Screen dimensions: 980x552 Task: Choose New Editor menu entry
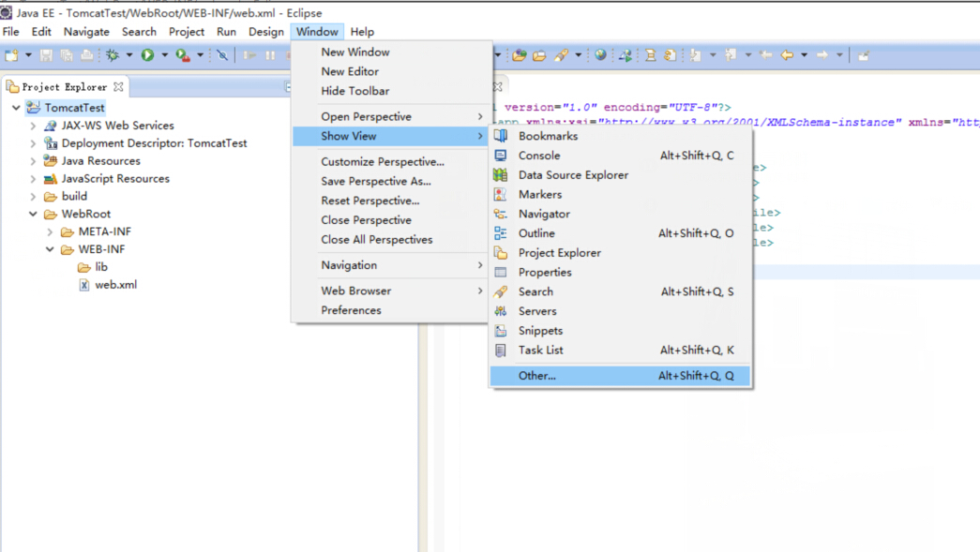pyautogui.click(x=393, y=71)
